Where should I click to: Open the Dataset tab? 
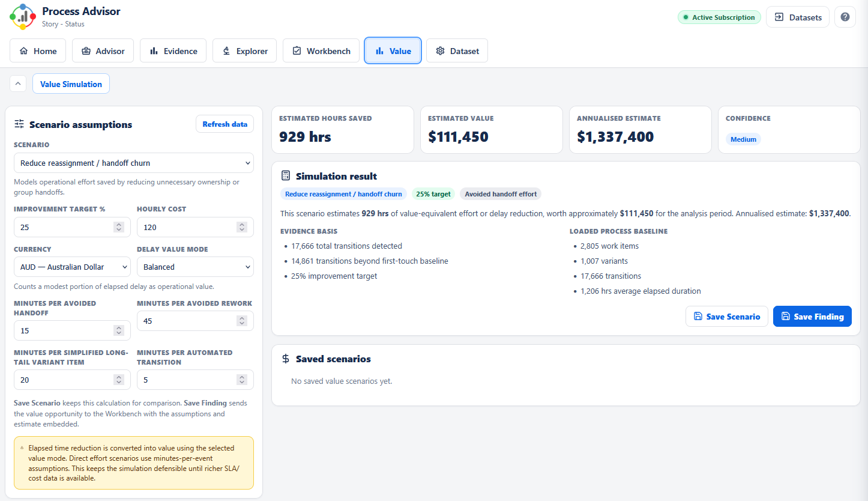pyautogui.click(x=457, y=50)
